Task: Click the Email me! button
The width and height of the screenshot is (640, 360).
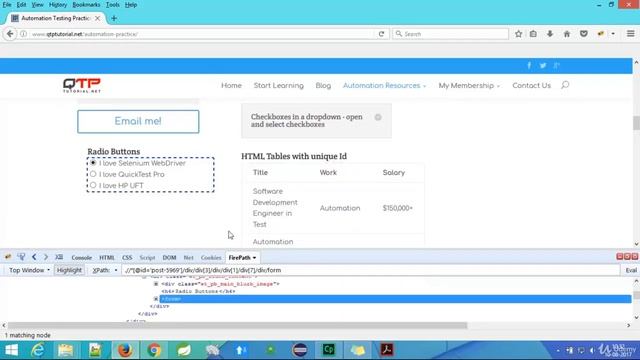Action: [138, 121]
